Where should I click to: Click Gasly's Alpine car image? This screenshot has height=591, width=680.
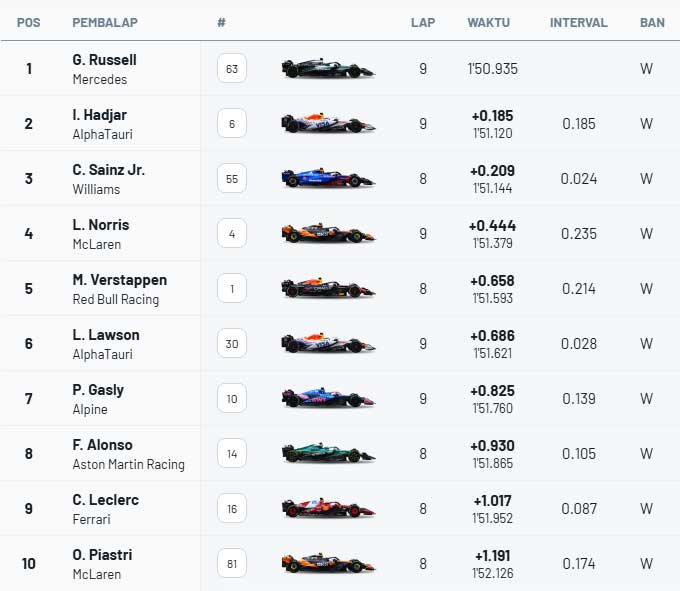tap(327, 399)
